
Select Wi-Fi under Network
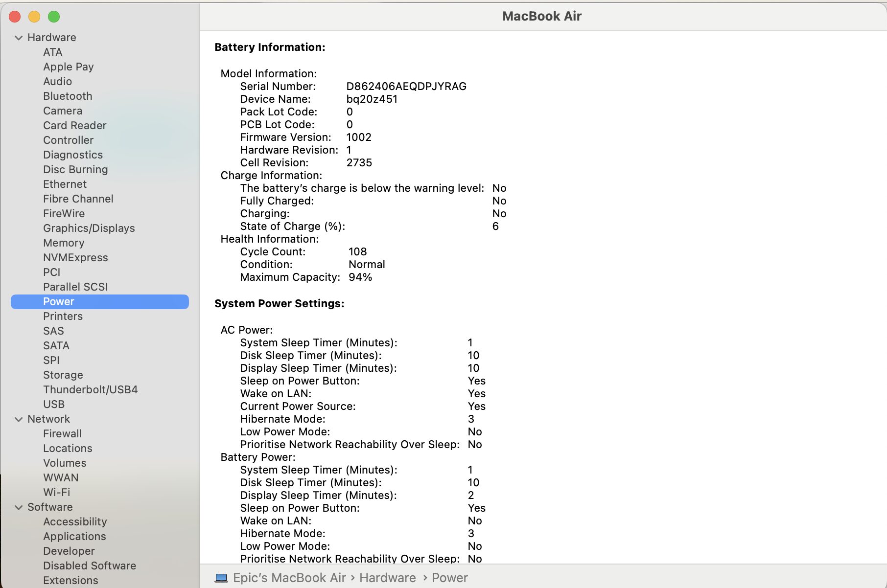click(x=57, y=493)
